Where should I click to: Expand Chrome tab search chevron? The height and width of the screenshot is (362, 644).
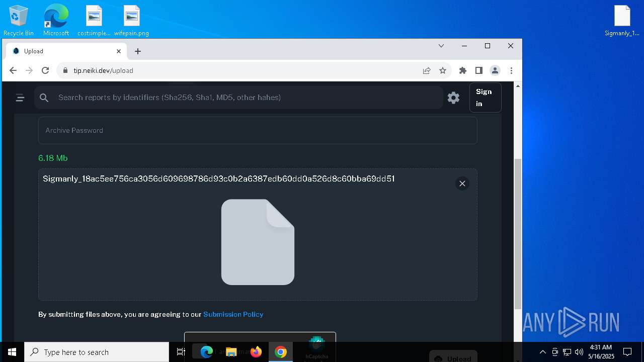pyautogui.click(x=441, y=46)
